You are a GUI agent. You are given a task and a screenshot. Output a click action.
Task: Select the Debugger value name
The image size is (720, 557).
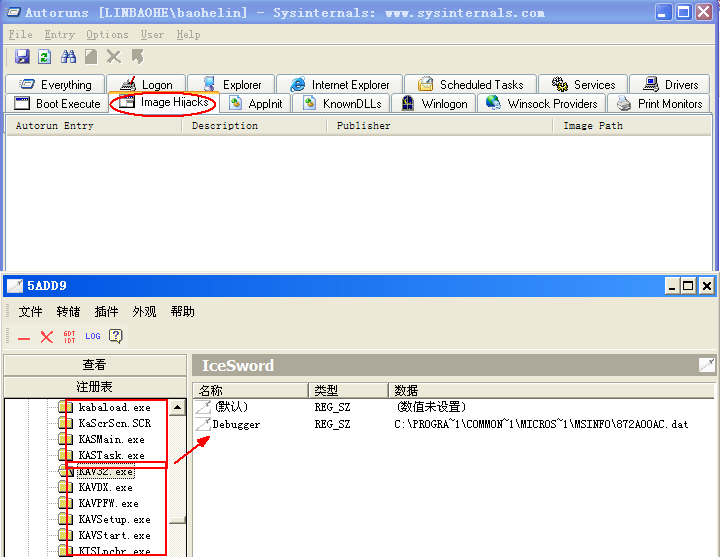pyautogui.click(x=236, y=424)
